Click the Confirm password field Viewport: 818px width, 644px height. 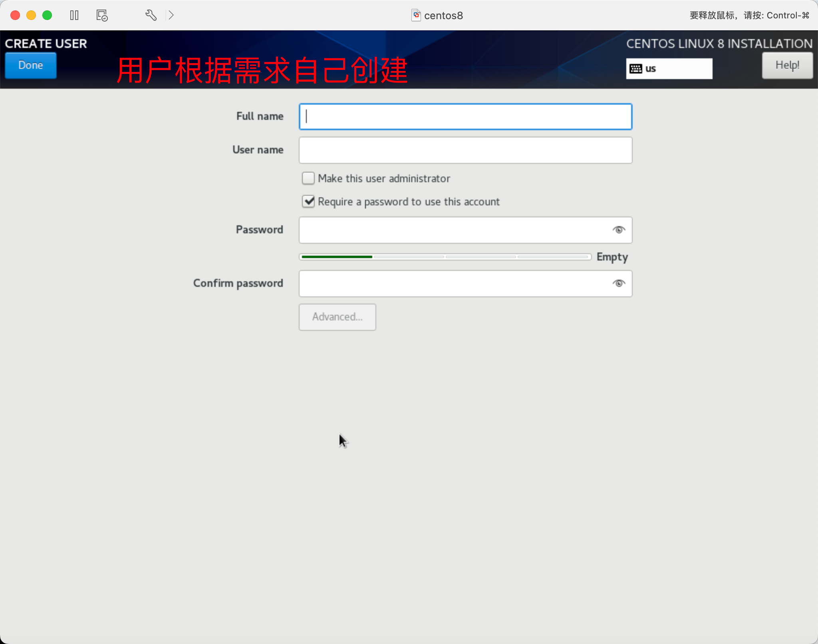[x=453, y=284]
